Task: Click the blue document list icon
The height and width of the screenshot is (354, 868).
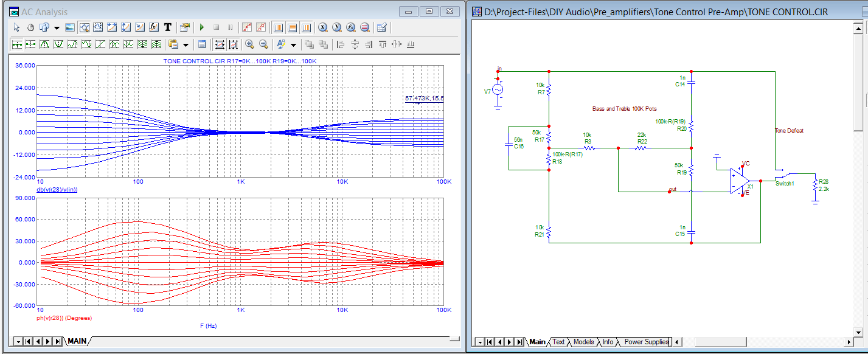Action: 202,44
